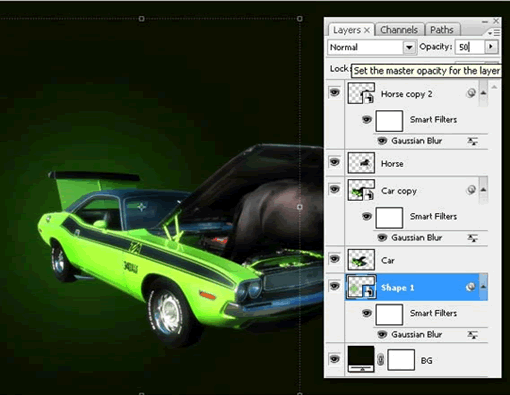Toggle Gaussian Blur visibility under Car copy
The height and width of the screenshot is (395, 510).
tap(382, 237)
